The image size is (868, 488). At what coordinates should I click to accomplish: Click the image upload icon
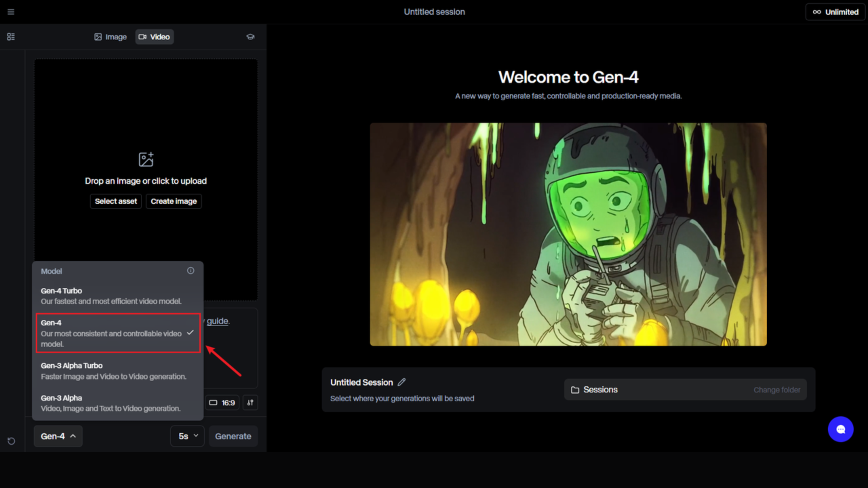tap(146, 159)
